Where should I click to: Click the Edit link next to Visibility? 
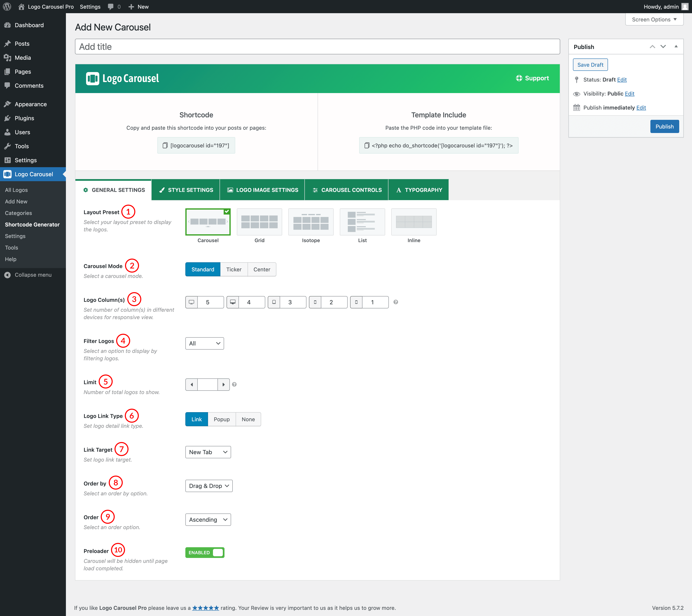click(629, 94)
